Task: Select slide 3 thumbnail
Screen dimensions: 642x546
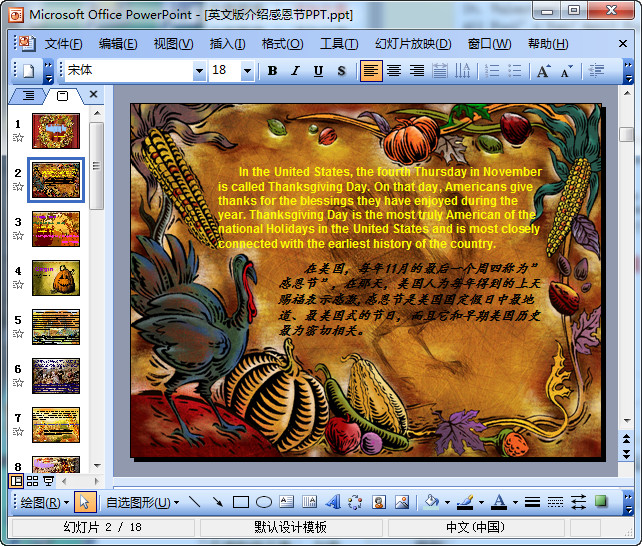Action: (x=56, y=229)
